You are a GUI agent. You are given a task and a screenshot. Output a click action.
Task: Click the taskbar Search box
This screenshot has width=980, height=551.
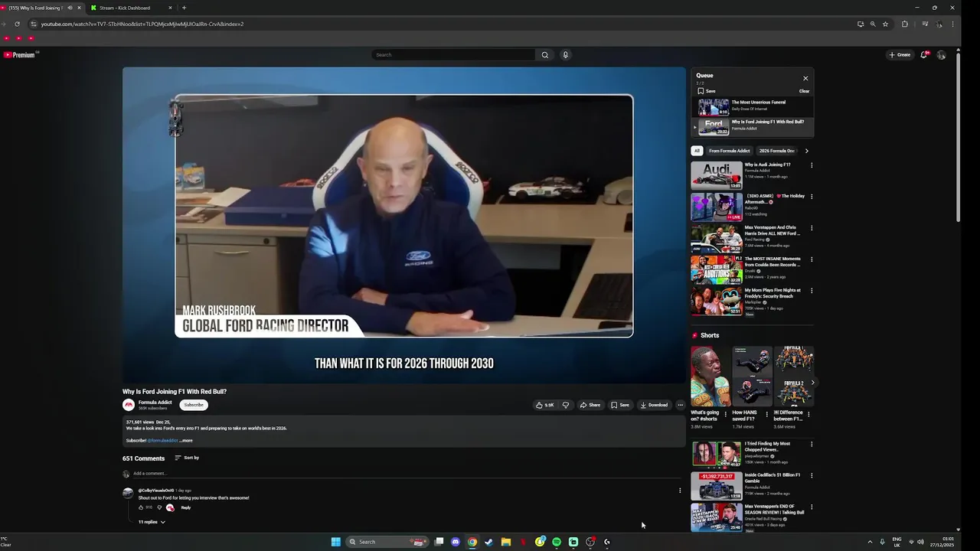pos(386,542)
